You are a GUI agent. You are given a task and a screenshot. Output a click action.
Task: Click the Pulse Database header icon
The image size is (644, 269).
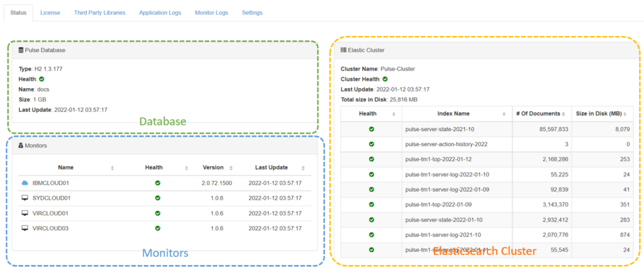pyautogui.click(x=21, y=50)
